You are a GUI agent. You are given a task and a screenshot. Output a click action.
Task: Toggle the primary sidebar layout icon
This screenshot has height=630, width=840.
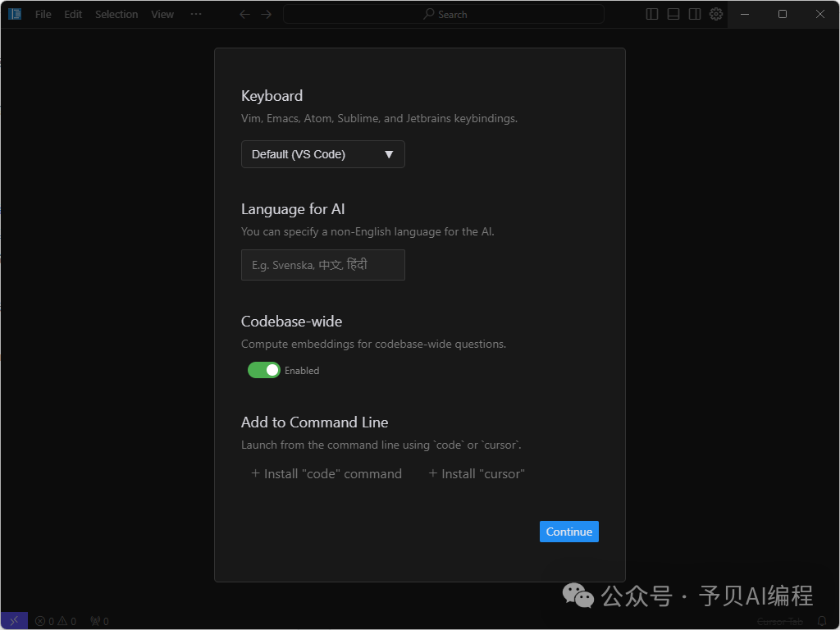[x=652, y=15]
